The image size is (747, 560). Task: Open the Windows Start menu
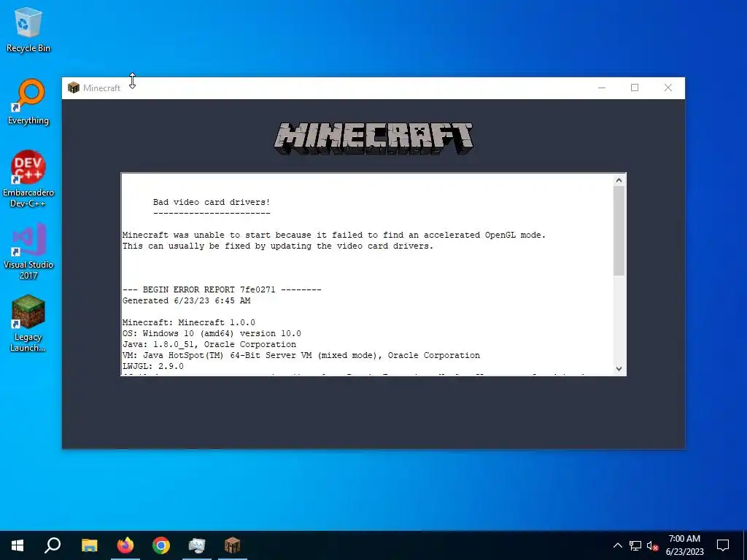coord(18,545)
